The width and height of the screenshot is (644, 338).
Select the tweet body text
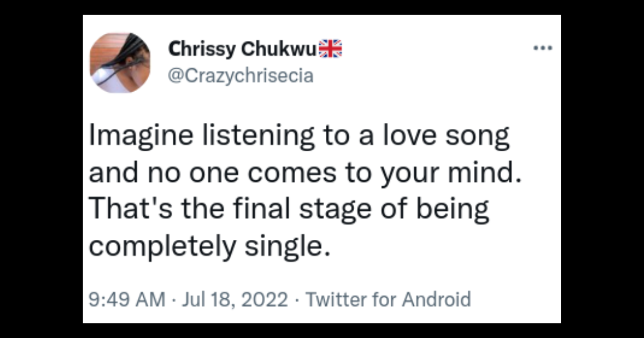(x=301, y=190)
